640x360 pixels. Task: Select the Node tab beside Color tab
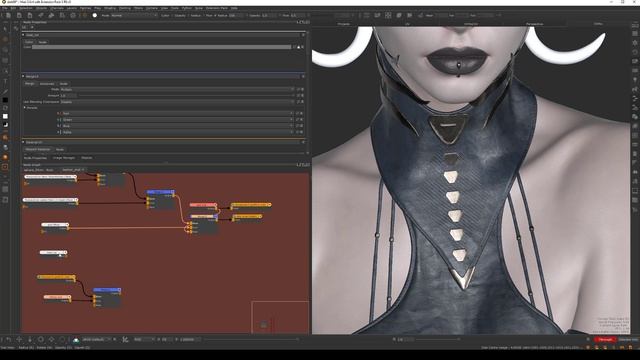(42, 42)
